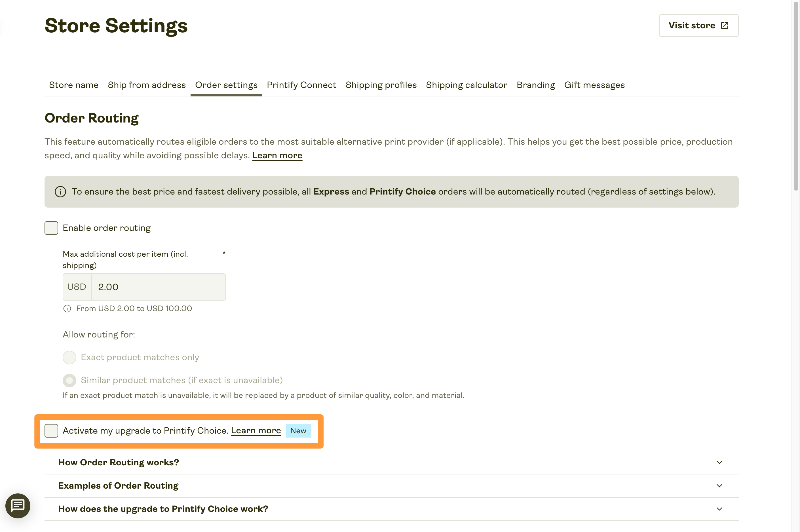This screenshot has width=800, height=532.
Task: Open the Printify Connect tab
Action: [301, 85]
